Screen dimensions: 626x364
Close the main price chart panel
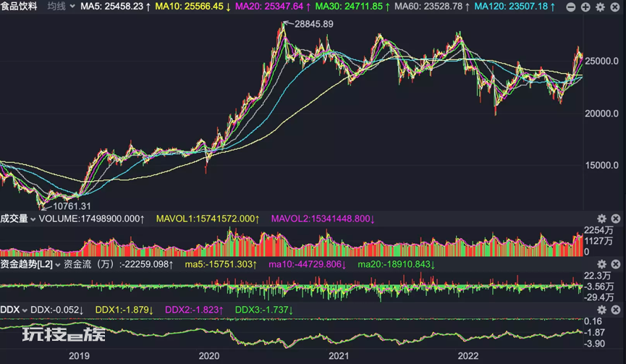pos(615,7)
